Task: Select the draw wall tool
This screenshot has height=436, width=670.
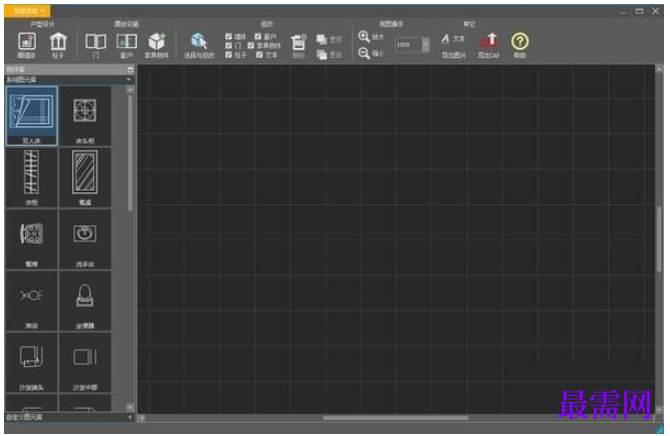Action: point(26,45)
